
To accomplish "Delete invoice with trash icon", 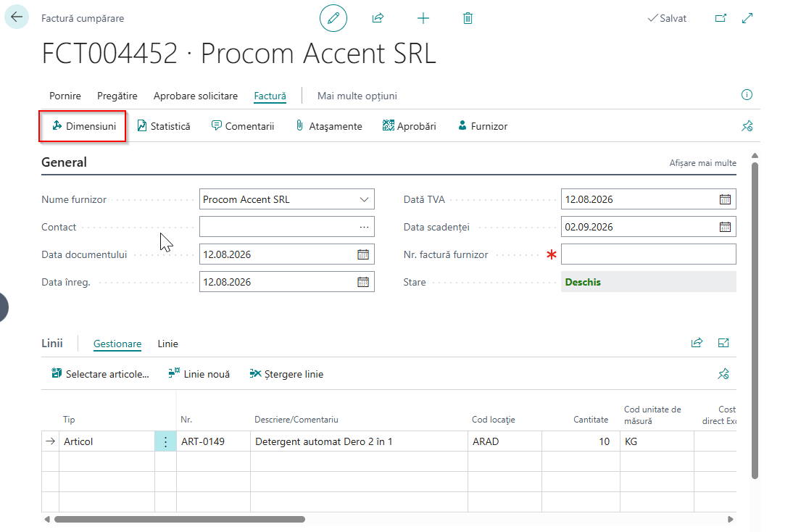I will pyautogui.click(x=468, y=18).
